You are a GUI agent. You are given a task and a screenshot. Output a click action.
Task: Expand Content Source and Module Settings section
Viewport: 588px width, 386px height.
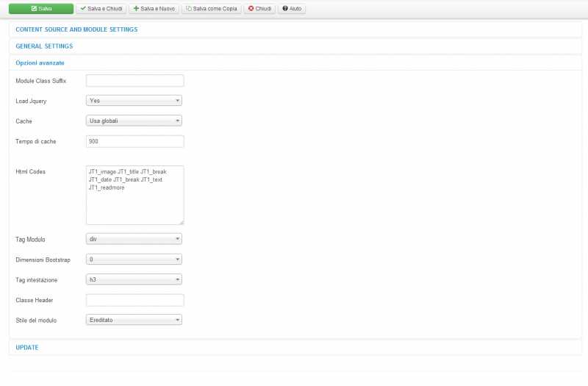pos(76,29)
